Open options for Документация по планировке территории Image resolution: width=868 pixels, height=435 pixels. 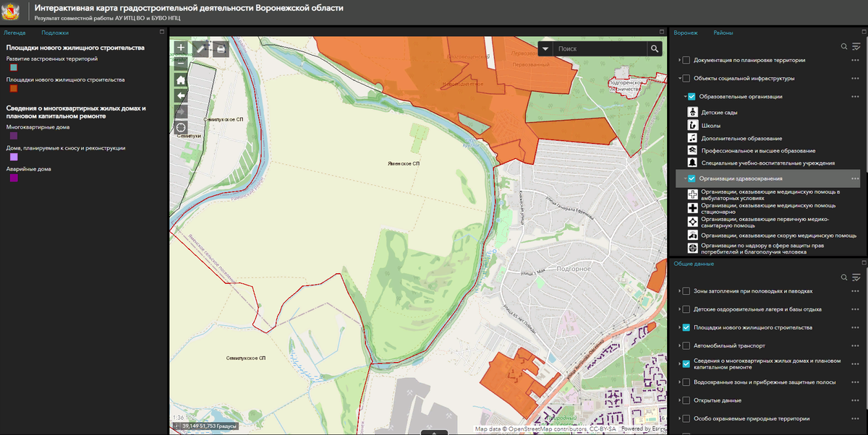(855, 60)
